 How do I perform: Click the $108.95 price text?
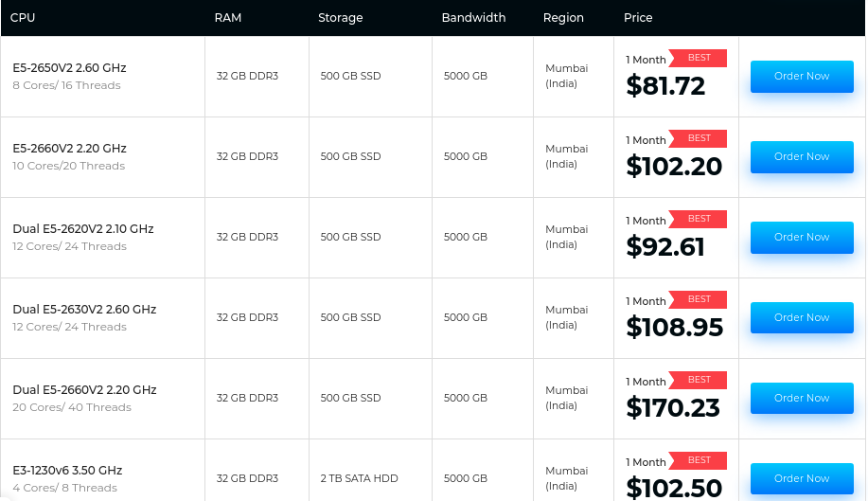coord(674,329)
